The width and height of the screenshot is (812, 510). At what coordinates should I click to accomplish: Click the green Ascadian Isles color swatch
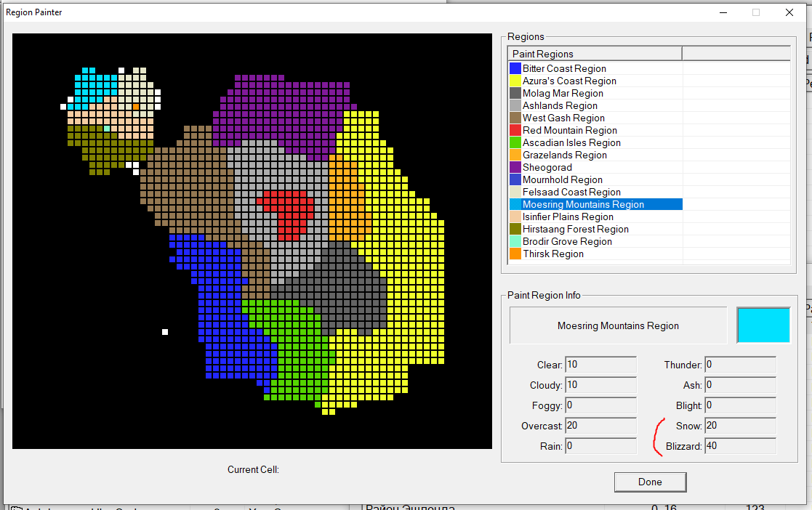pyautogui.click(x=515, y=143)
